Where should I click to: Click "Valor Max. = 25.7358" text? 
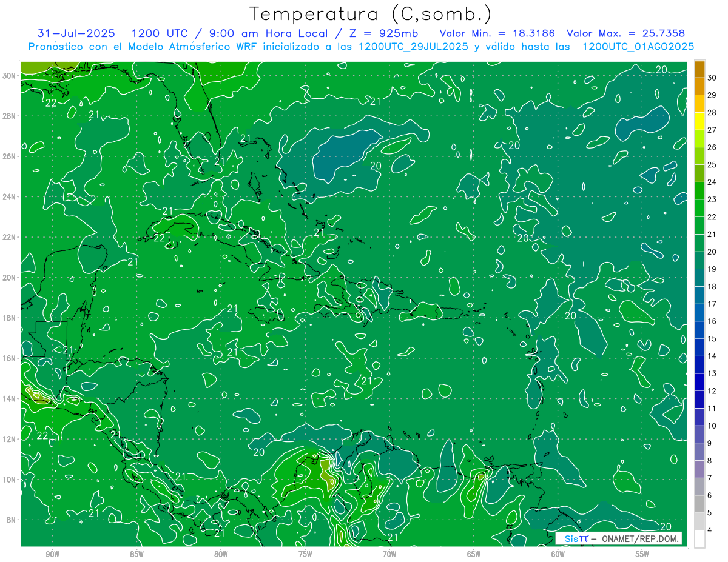point(627,33)
